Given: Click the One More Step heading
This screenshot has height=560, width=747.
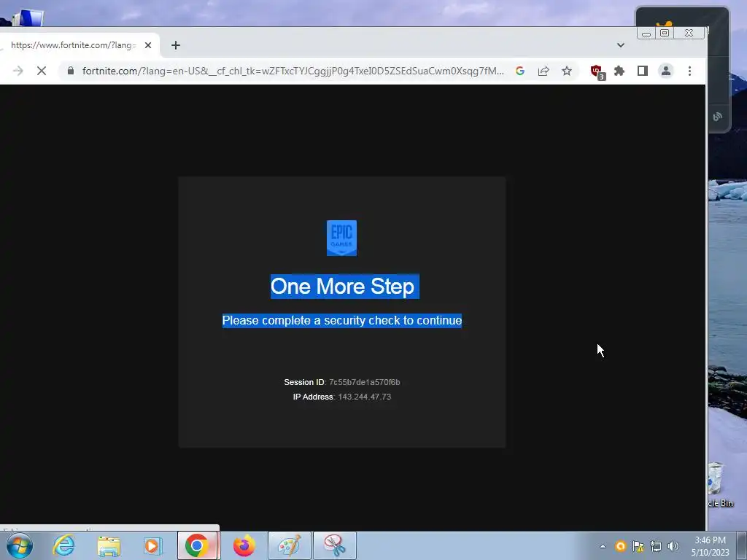Looking at the screenshot, I should pyautogui.click(x=342, y=286).
